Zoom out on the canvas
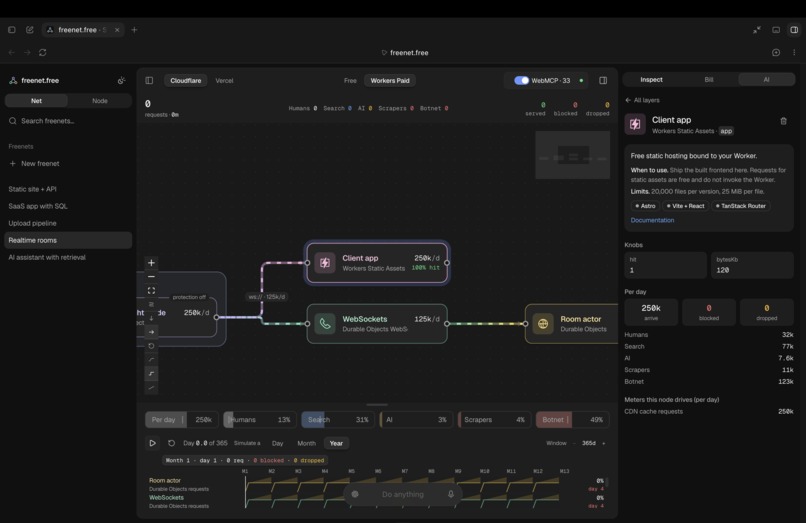806x523 pixels. click(151, 277)
